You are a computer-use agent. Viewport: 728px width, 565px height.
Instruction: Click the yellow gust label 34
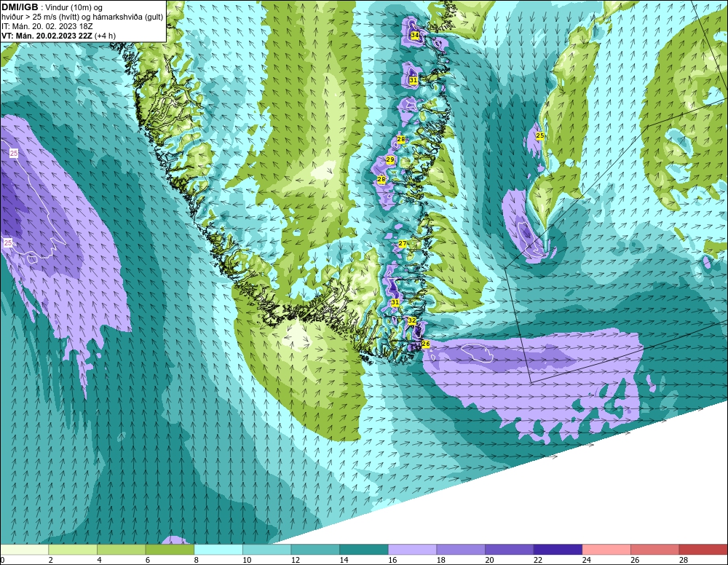(415, 35)
